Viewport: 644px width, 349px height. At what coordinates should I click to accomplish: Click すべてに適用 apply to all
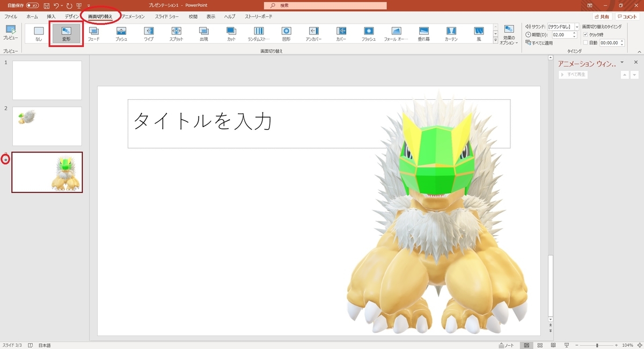pos(539,42)
